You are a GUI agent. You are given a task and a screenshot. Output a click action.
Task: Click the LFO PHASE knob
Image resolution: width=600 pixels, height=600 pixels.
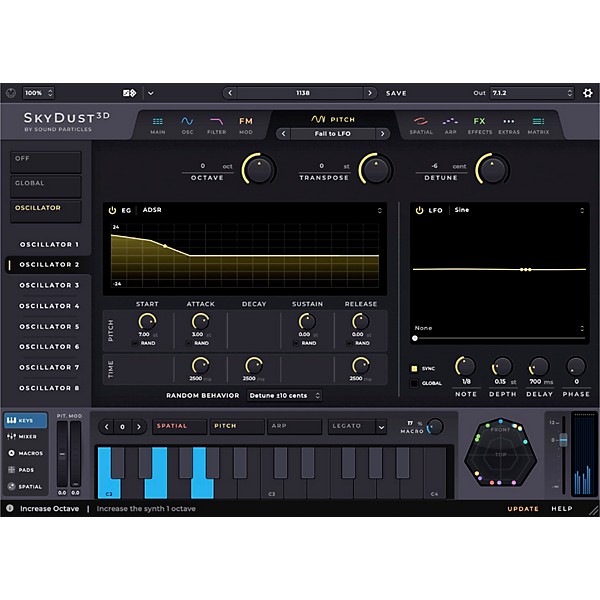[x=576, y=366]
